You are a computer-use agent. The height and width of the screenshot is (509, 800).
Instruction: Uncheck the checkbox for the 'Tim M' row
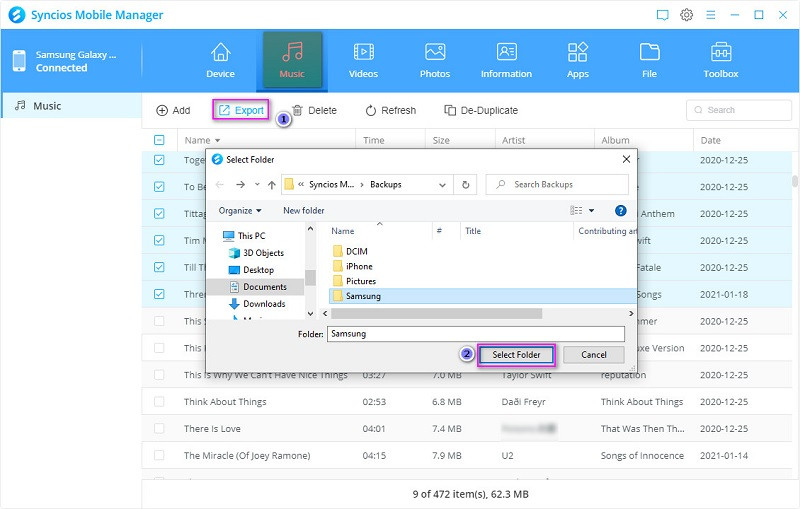159,240
